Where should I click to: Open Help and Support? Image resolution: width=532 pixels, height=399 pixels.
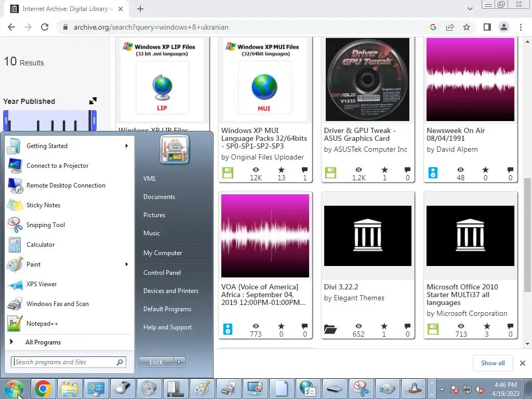pos(167,327)
